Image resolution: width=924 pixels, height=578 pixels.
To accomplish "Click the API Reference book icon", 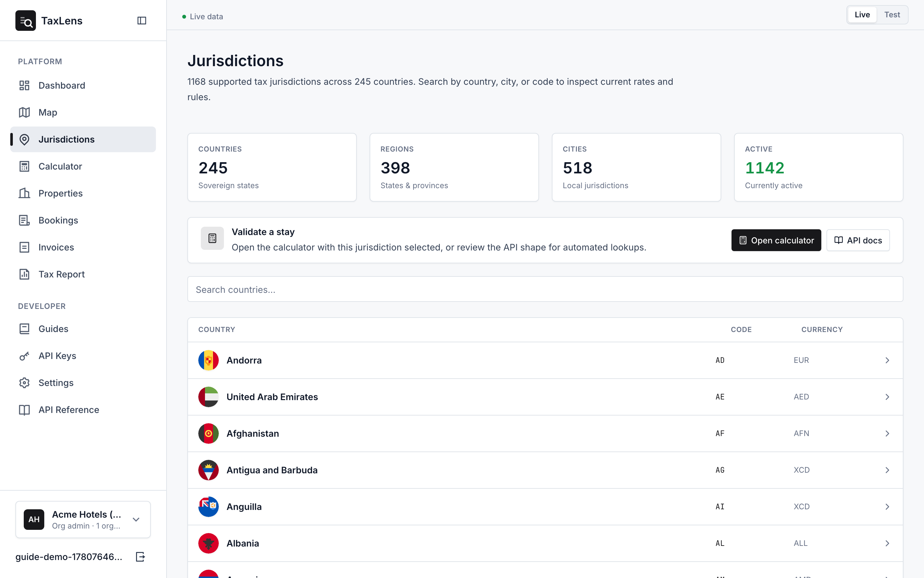I will pyautogui.click(x=24, y=410).
